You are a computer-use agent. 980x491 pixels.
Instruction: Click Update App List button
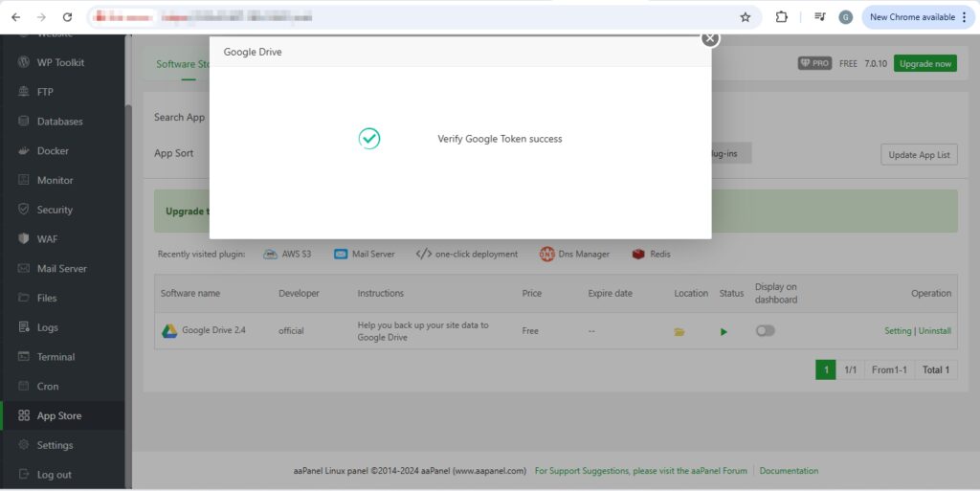tap(918, 155)
